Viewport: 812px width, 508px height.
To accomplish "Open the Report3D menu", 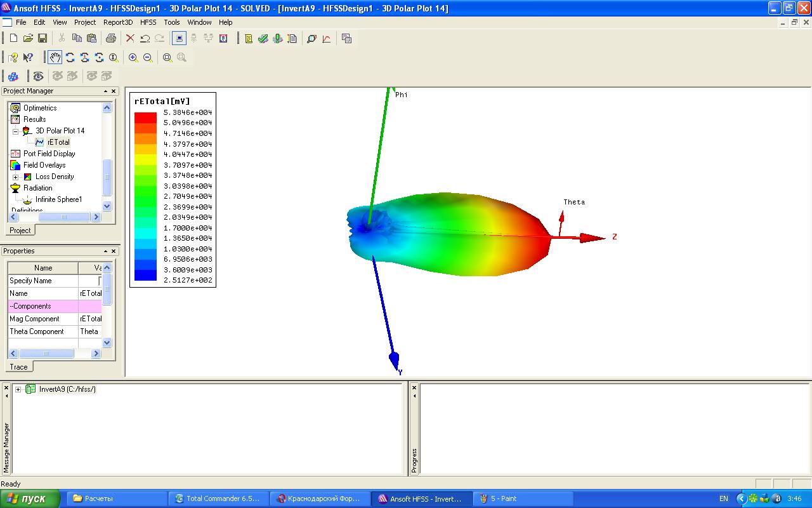I will point(118,22).
